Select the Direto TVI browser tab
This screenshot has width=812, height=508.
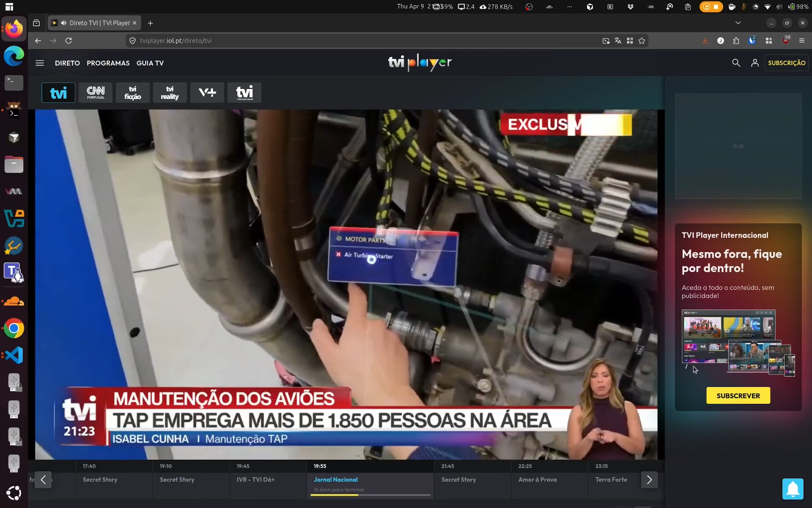click(94, 23)
